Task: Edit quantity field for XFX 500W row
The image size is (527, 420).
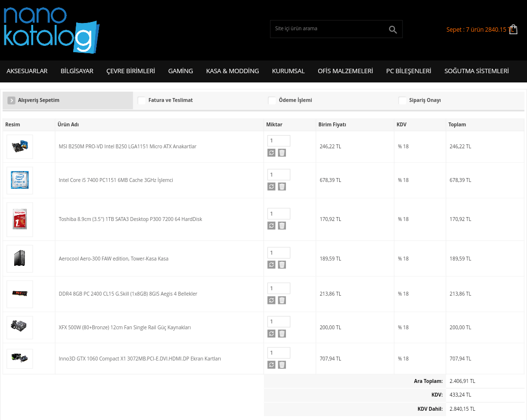Action: tap(279, 321)
